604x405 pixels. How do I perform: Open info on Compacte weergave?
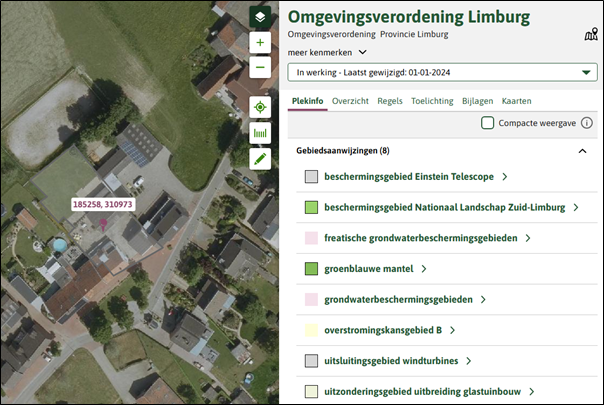[x=587, y=123]
